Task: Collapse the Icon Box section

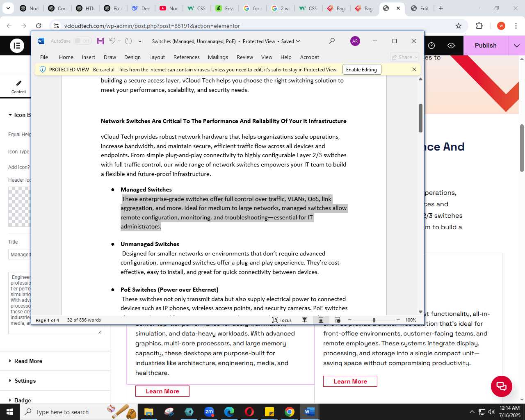Action: [x=18, y=115]
